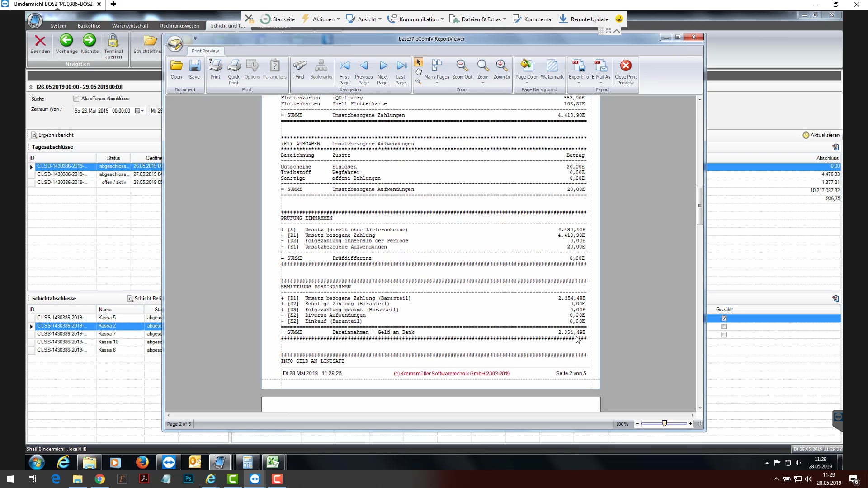Screen dimensions: 868x488
Task: Click the Zoom Out magnifier icon
Action: point(462,66)
